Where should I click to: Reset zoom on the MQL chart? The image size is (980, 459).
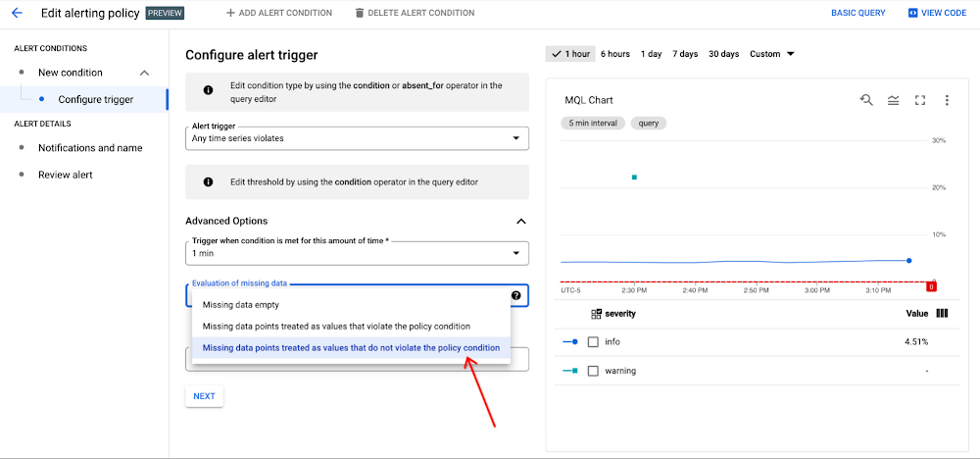[866, 100]
